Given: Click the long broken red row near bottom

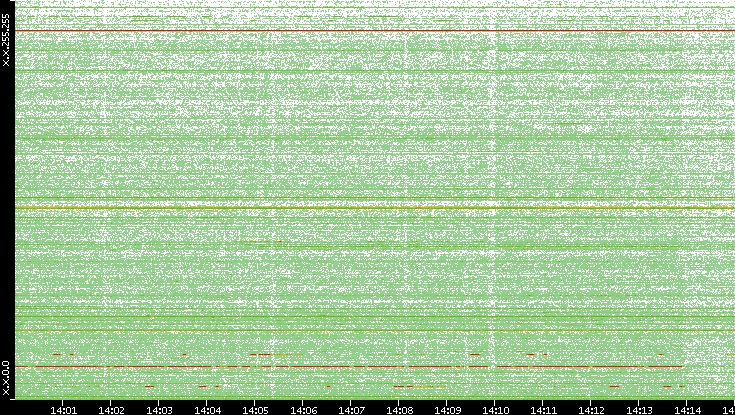Looking at the screenshot, I should click(x=350, y=366).
